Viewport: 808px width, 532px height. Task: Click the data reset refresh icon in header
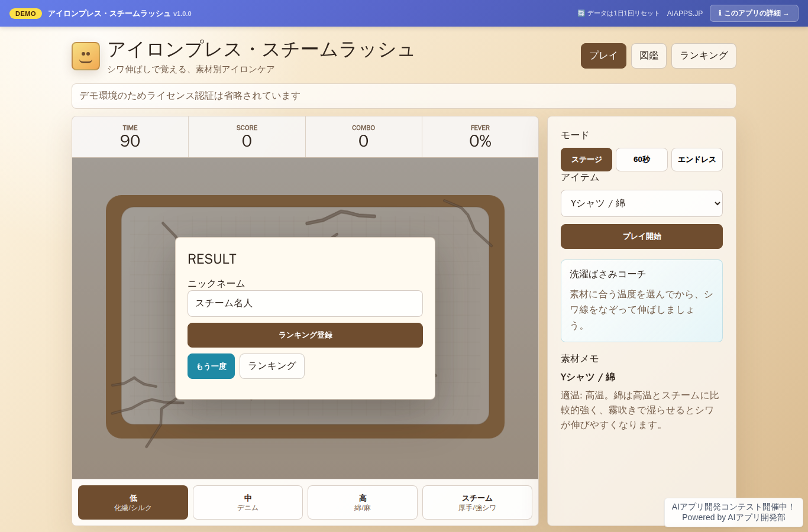(581, 13)
